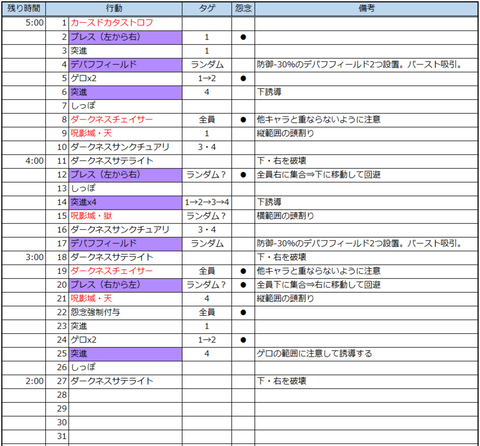Click 下誘導 note in row 6
Screen dimensions: 480x446
pos(269,92)
